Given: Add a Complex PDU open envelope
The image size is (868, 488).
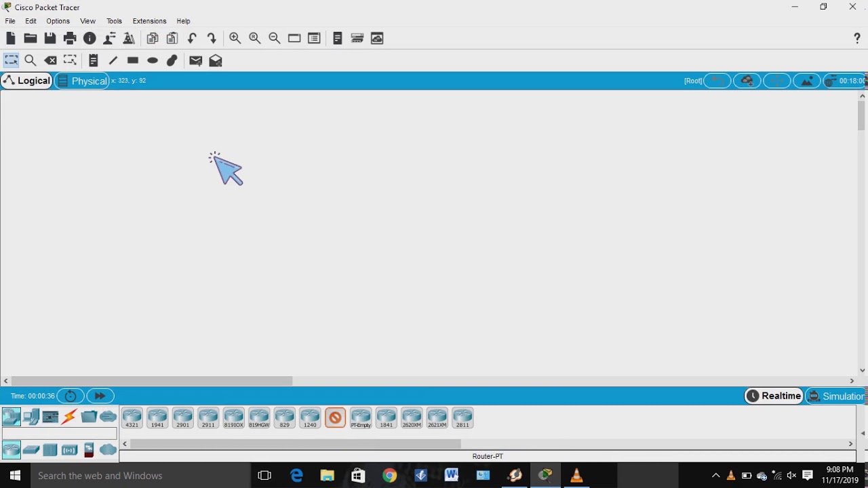Looking at the screenshot, I should pyautogui.click(x=216, y=60).
